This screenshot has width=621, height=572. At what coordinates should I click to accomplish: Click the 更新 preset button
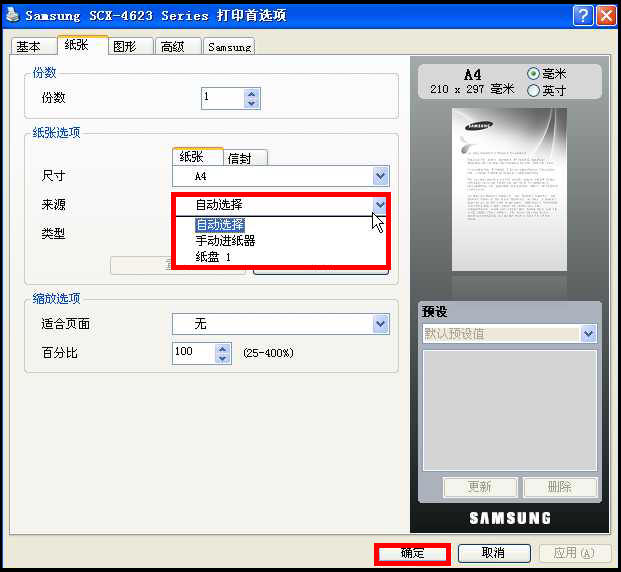click(480, 486)
